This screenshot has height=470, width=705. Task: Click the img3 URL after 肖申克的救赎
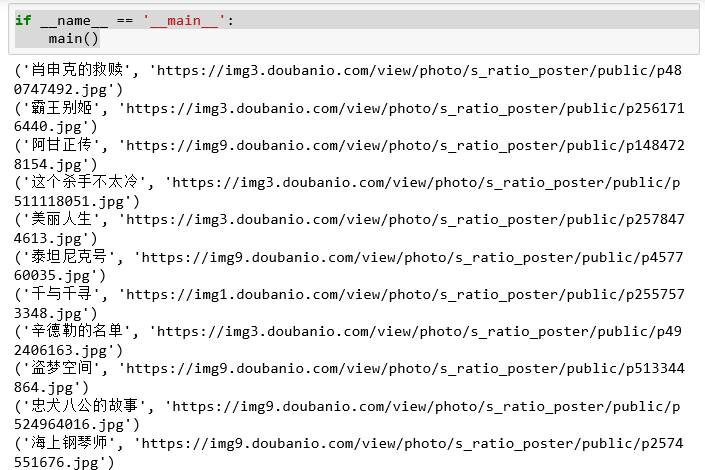419,71
